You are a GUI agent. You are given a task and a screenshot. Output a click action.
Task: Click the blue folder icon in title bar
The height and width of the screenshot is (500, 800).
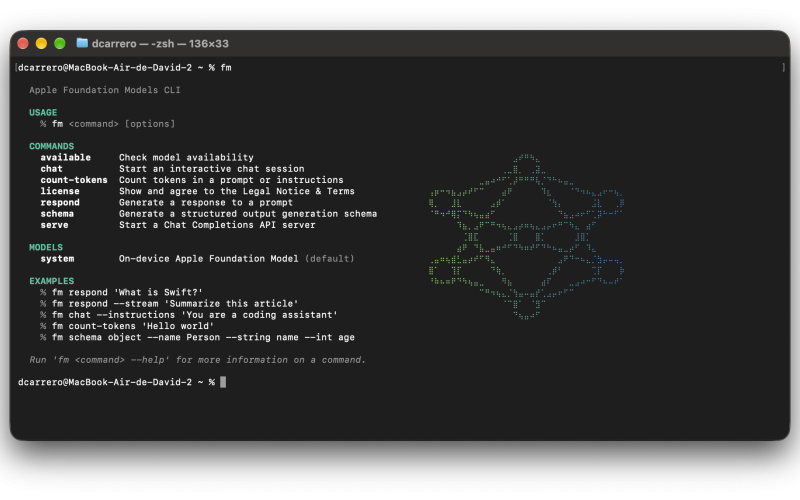[x=82, y=43]
